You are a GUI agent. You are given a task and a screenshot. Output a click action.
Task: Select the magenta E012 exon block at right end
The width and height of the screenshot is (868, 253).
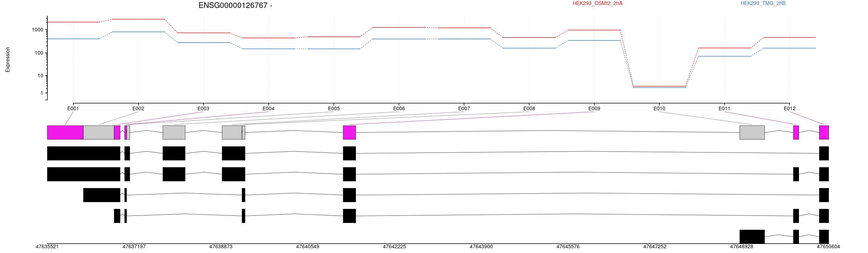coord(824,132)
